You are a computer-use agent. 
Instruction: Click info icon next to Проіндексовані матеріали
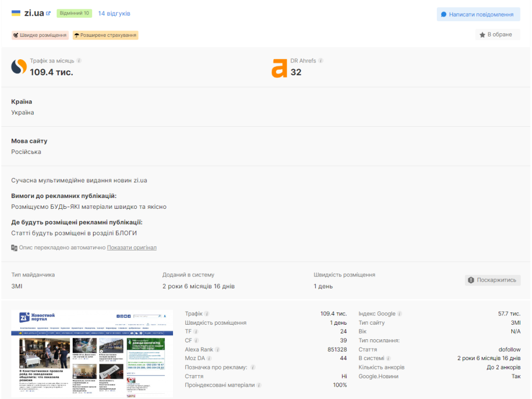(259, 385)
